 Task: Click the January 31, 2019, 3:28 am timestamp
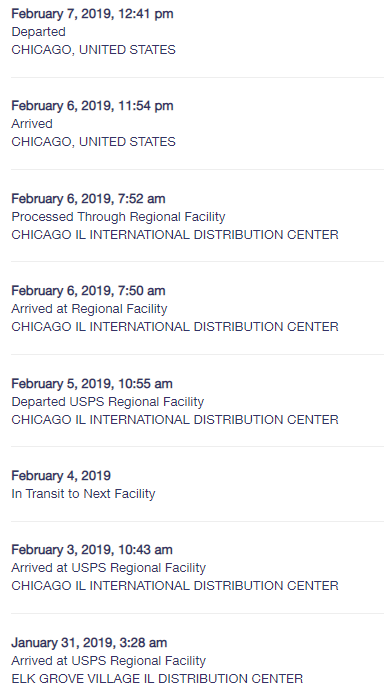click(89, 643)
